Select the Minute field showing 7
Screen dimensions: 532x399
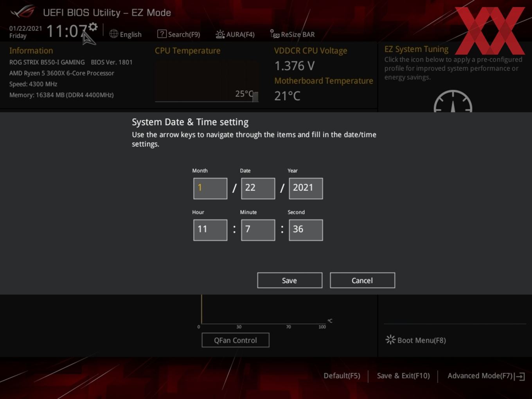click(x=258, y=230)
